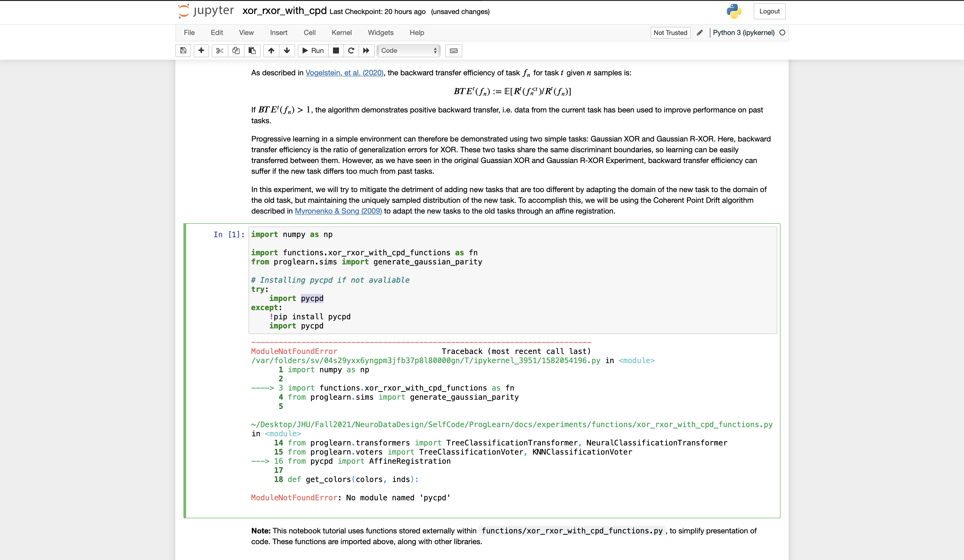Open the Kernel menu

tap(342, 33)
